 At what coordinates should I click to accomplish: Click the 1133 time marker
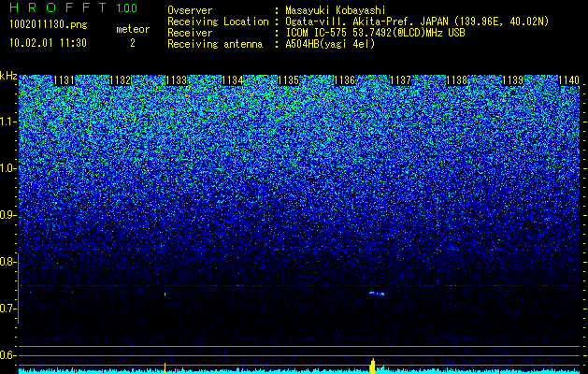pos(177,80)
